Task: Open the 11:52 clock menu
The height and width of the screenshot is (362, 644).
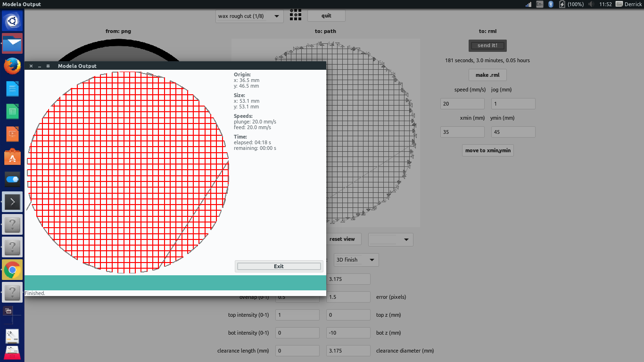Action: 606,4
